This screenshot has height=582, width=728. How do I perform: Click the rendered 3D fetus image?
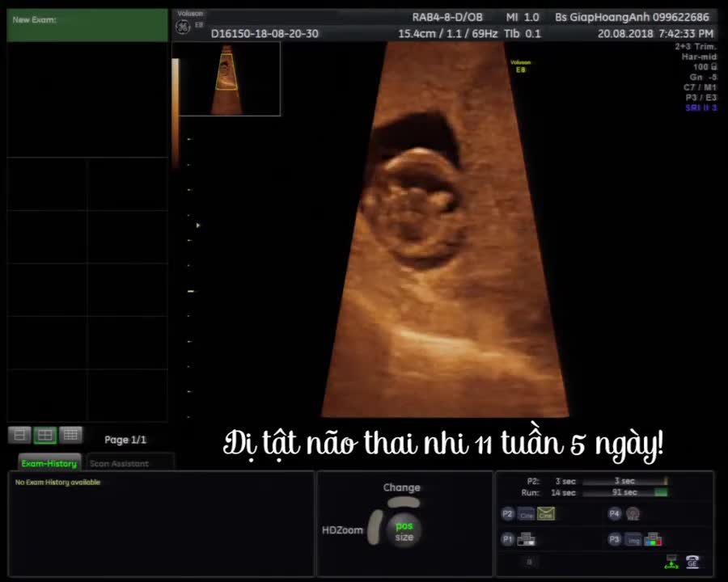(445, 230)
